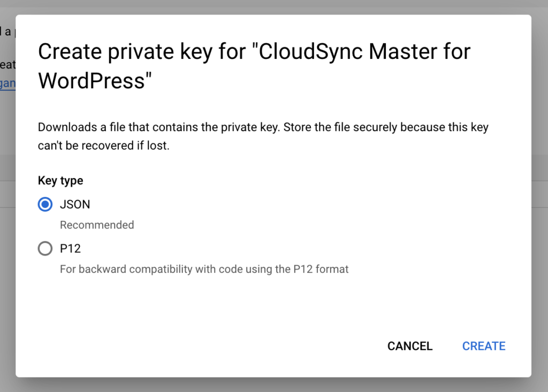Choose the P12 radio button

click(x=45, y=249)
